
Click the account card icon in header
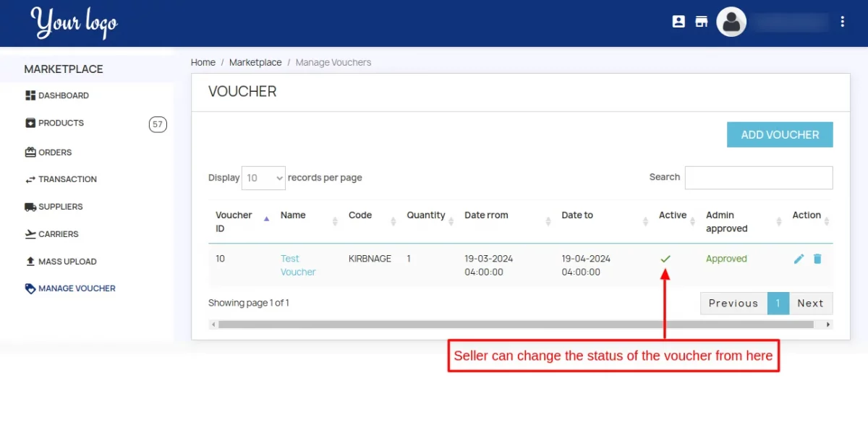point(678,22)
